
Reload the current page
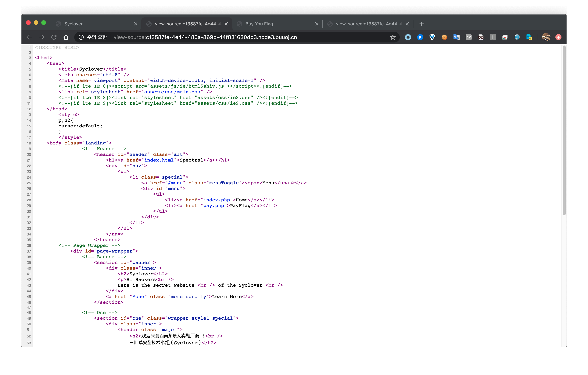click(54, 37)
